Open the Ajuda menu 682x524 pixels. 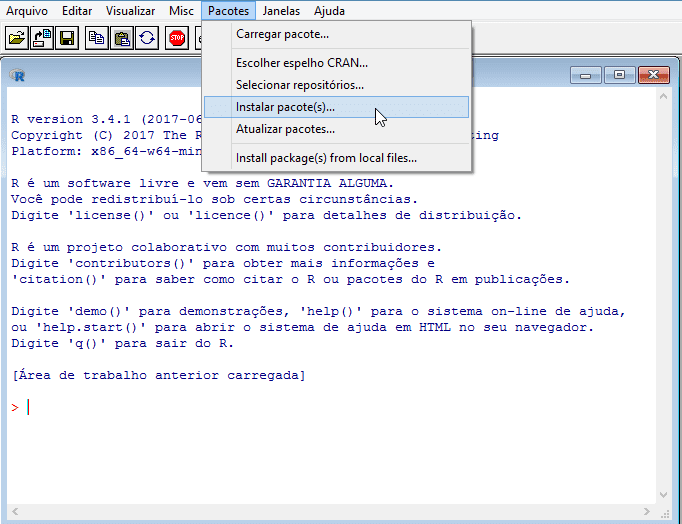(x=330, y=11)
